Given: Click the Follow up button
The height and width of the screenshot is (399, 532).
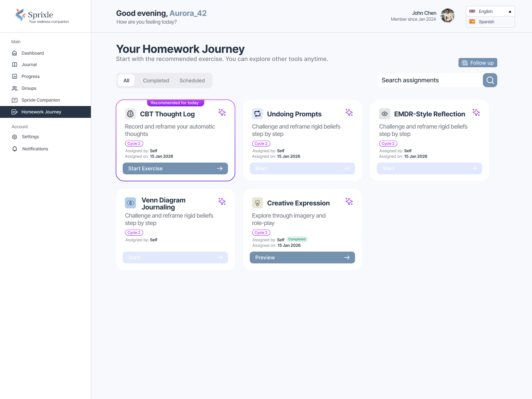Looking at the screenshot, I should coord(478,63).
